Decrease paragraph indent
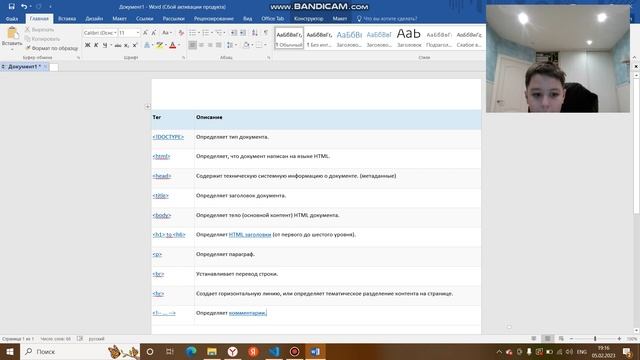The height and width of the screenshot is (360, 640). 234,33
